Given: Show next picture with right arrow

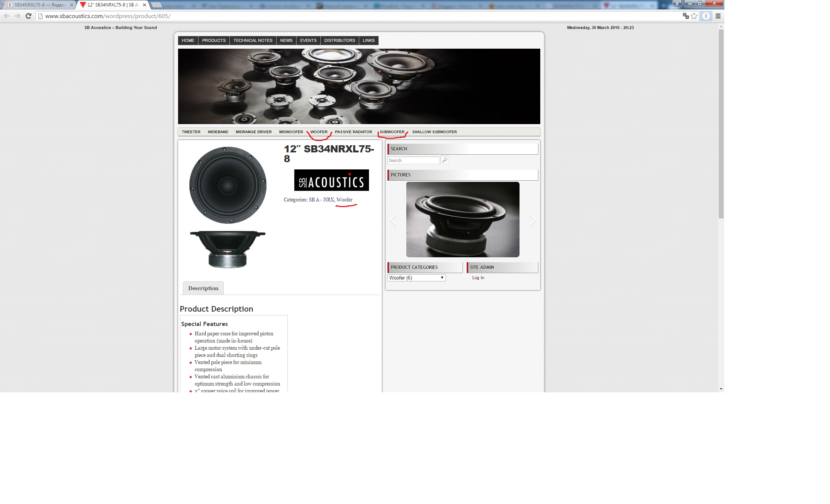Looking at the screenshot, I should coord(532,220).
